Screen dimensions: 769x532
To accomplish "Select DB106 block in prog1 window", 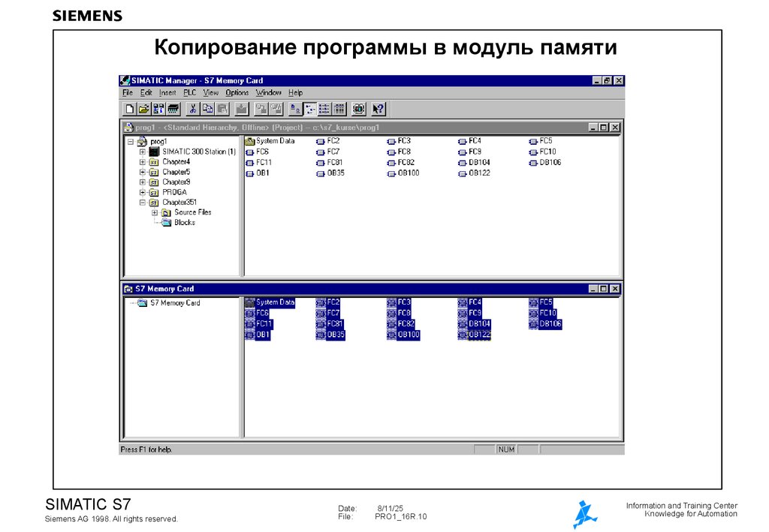I will pyautogui.click(x=545, y=162).
